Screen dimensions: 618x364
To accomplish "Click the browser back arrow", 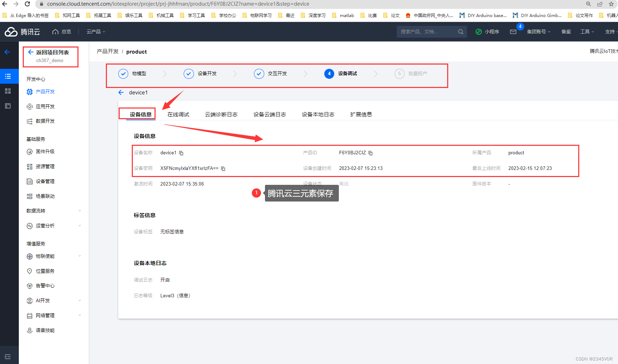I will coord(5,4).
